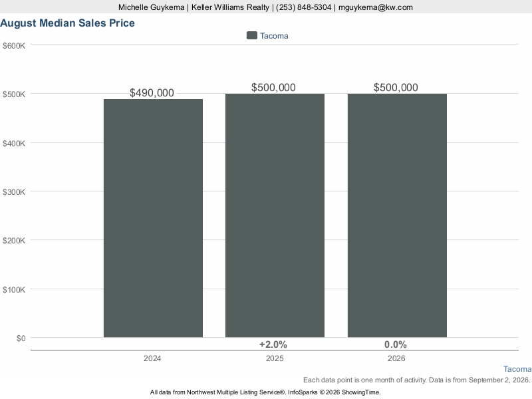Viewport: 532px width, 399px height.
Task: Click the $500,000 label above 2025 bar
Action: (x=273, y=87)
